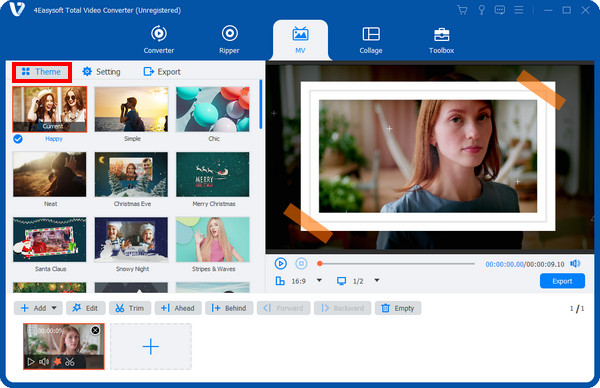Open the hamburger menu in title bar
Screen dimensions: 600x388
519,10
